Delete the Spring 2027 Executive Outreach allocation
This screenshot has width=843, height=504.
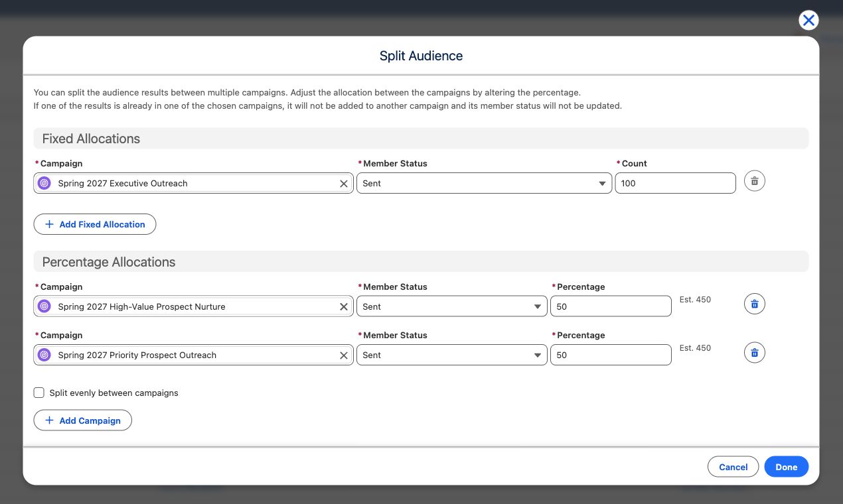[x=754, y=181]
